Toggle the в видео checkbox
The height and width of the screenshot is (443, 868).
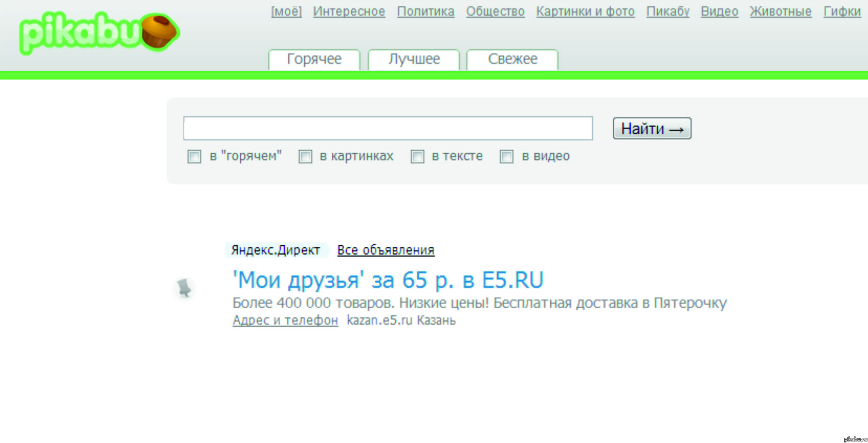pyautogui.click(x=507, y=156)
